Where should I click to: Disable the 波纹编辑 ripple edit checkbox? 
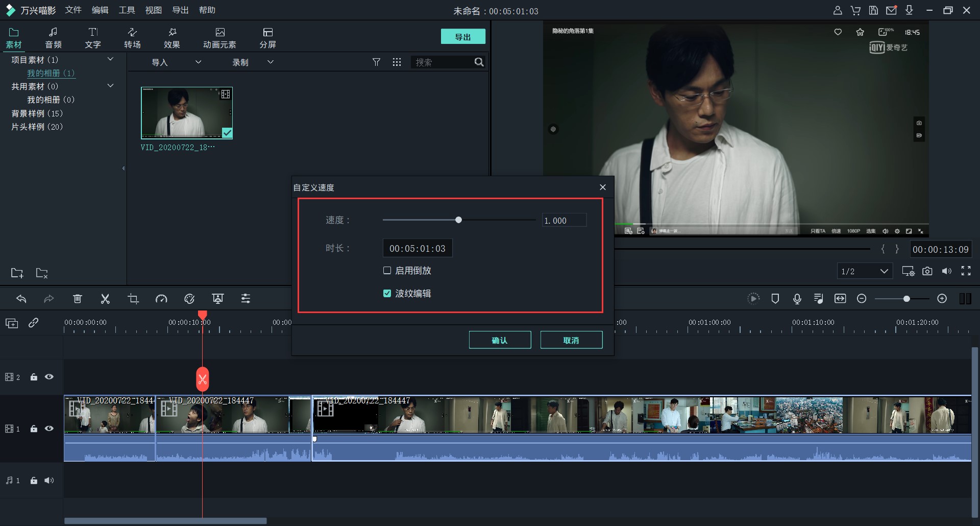pyautogui.click(x=387, y=293)
